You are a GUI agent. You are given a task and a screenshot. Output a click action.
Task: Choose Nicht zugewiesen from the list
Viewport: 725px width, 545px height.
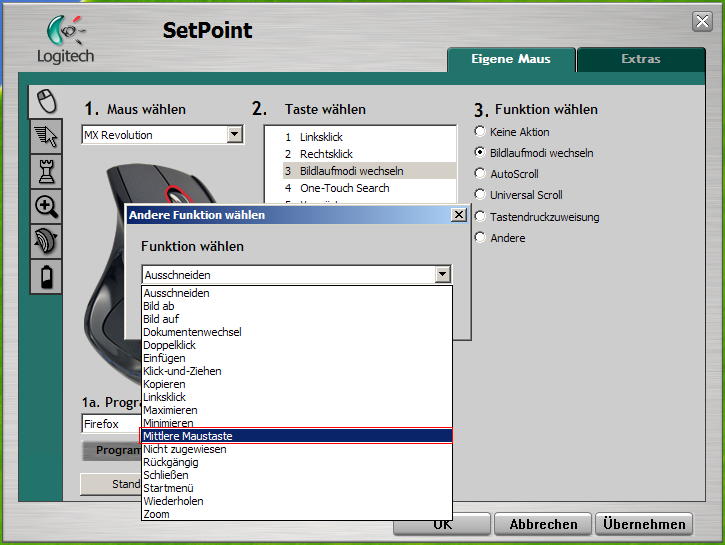[297, 449]
